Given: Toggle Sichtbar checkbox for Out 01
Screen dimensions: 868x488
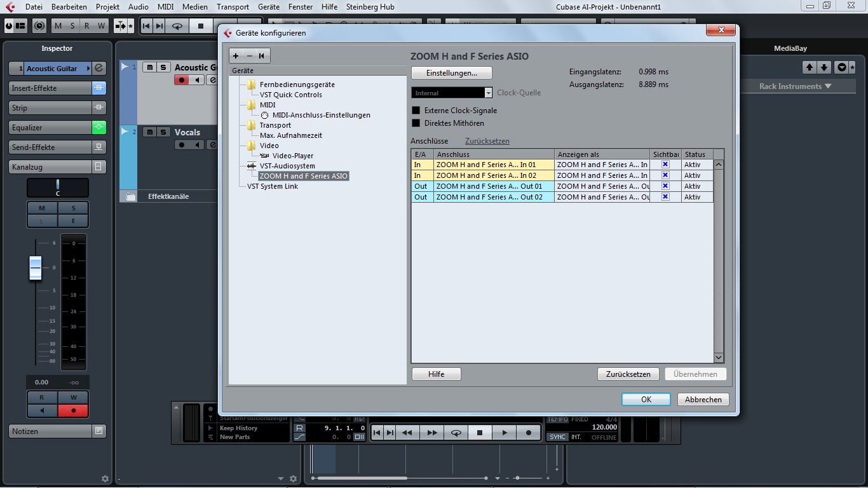Looking at the screenshot, I should click(x=665, y=186).
